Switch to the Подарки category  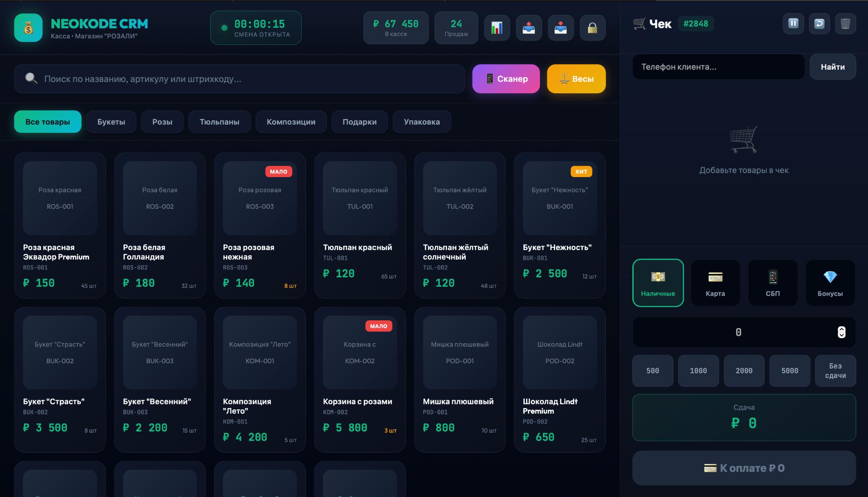360,122
